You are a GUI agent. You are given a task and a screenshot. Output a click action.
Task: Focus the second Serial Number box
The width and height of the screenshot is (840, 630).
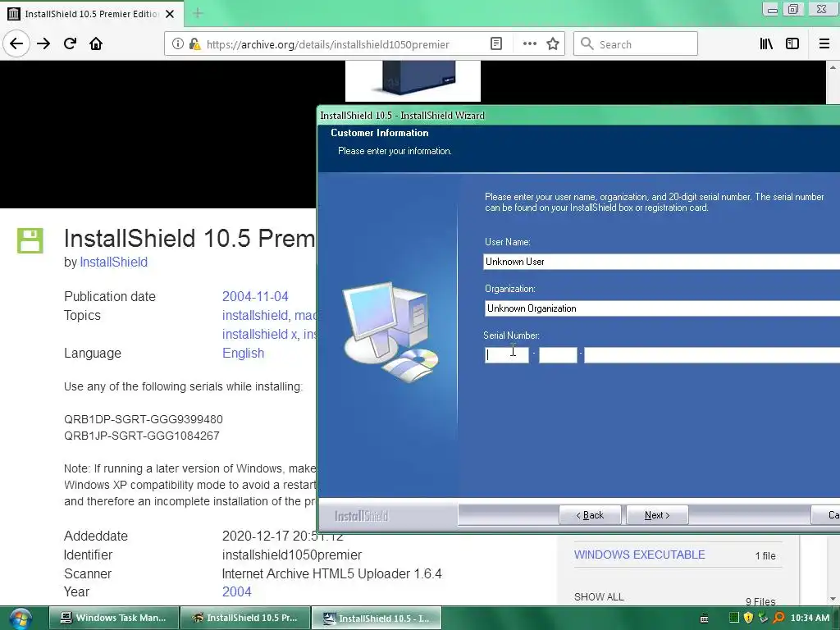[x=558, y=354]
